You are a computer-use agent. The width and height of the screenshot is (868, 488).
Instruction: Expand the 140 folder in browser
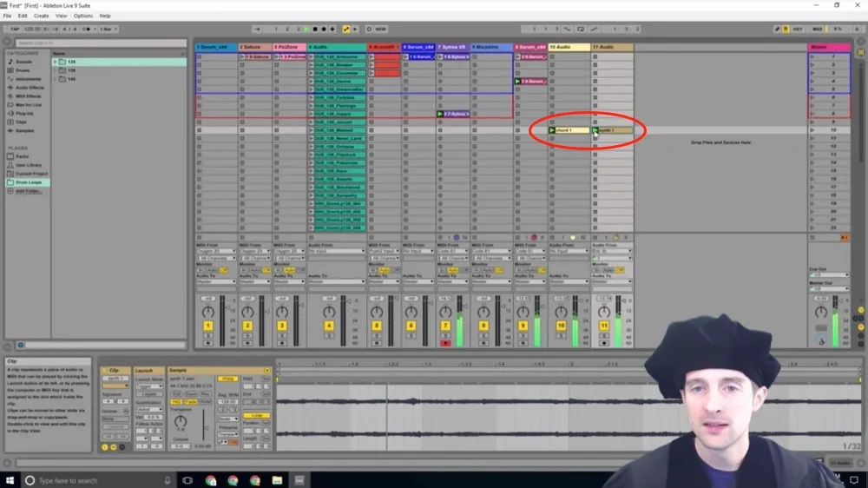56,79
